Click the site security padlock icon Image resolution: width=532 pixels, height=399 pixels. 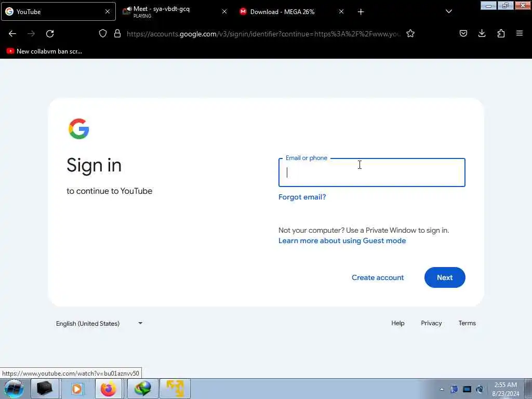pyautogui.click(x=117, y=33)
